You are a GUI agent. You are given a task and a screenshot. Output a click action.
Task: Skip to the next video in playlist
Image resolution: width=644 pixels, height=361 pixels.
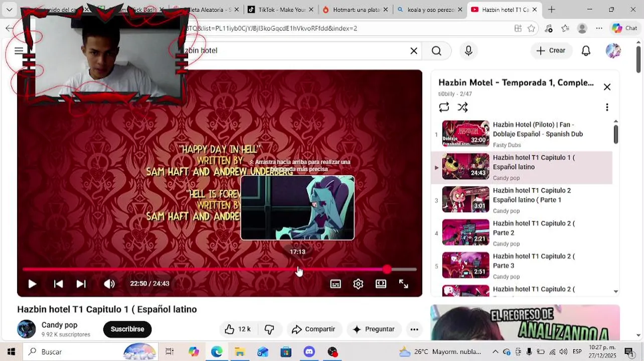coord(81,284)
